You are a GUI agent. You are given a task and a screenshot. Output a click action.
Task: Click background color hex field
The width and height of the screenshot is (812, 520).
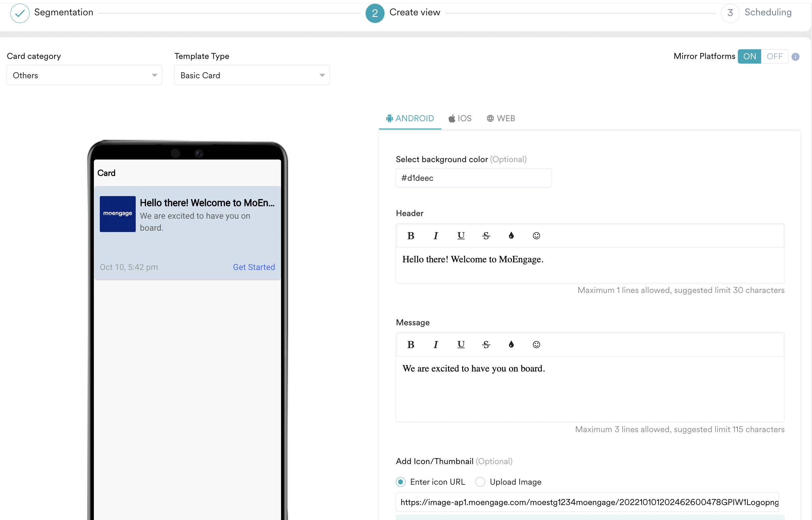[x=473, y=178]
